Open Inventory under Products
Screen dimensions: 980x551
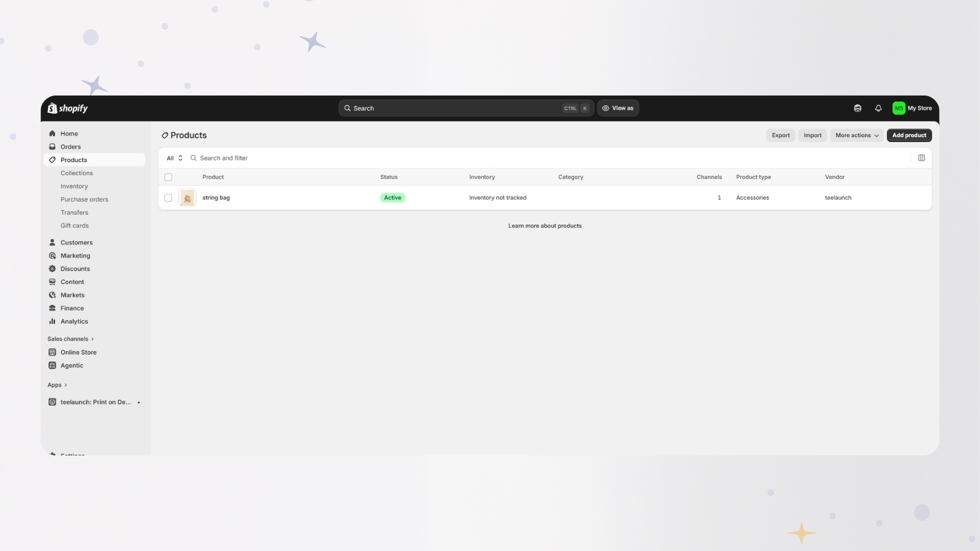pos(74,186)
